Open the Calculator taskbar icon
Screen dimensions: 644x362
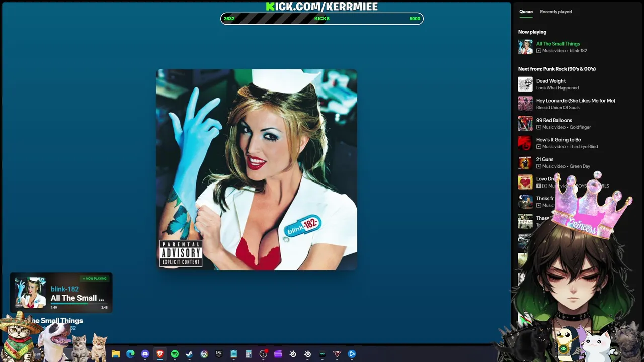click(x=249, y=354)
